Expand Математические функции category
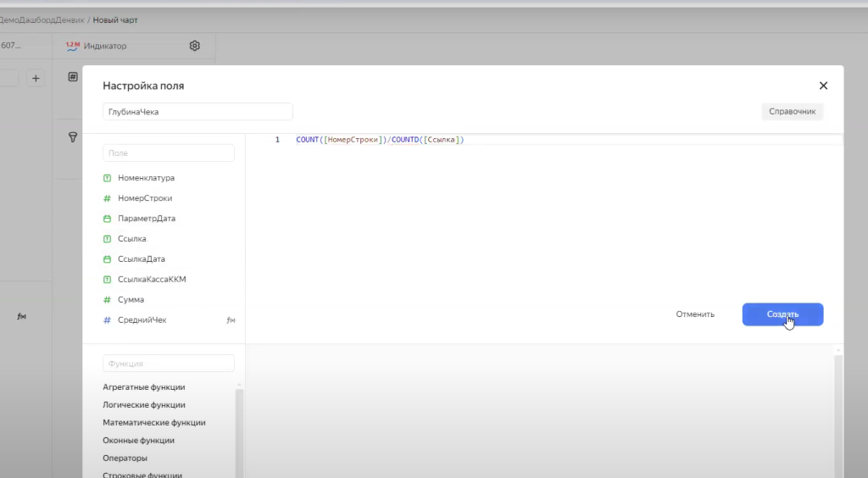Screen dimensions: 868x478 pyautogui.click(x=153, y=423)
